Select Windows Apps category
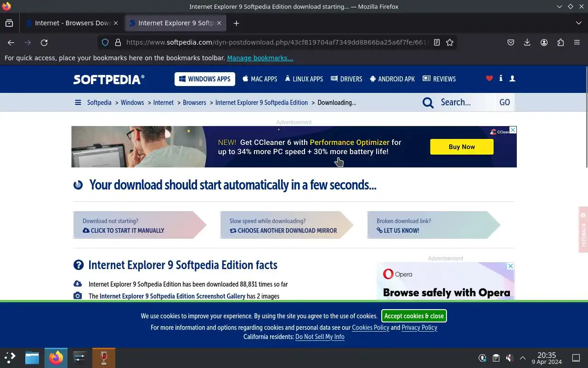This screenshot has height=368, width=588. 205,79
